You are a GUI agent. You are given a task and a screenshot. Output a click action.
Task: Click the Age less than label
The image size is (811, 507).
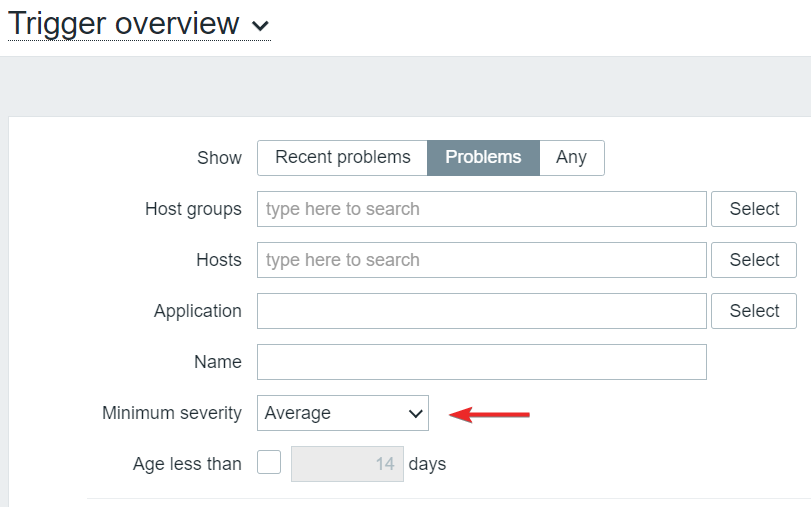point(187,464)
